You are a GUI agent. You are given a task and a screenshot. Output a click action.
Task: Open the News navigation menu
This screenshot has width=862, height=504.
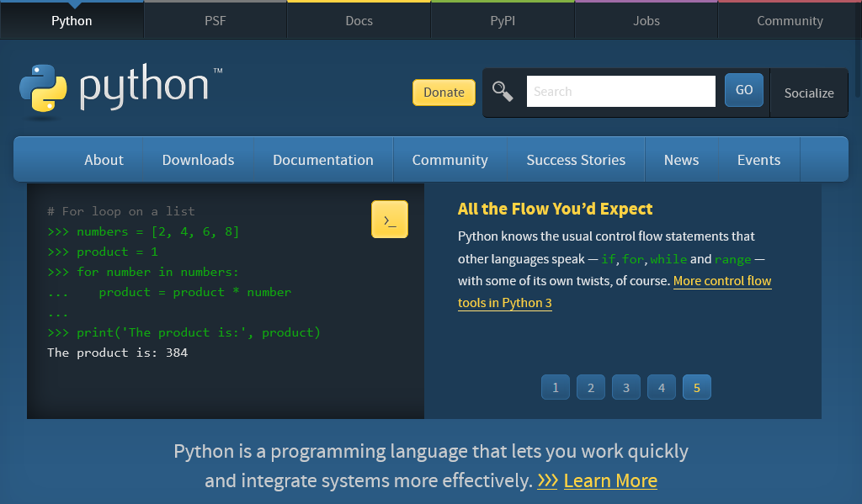[x=682, y=160]
